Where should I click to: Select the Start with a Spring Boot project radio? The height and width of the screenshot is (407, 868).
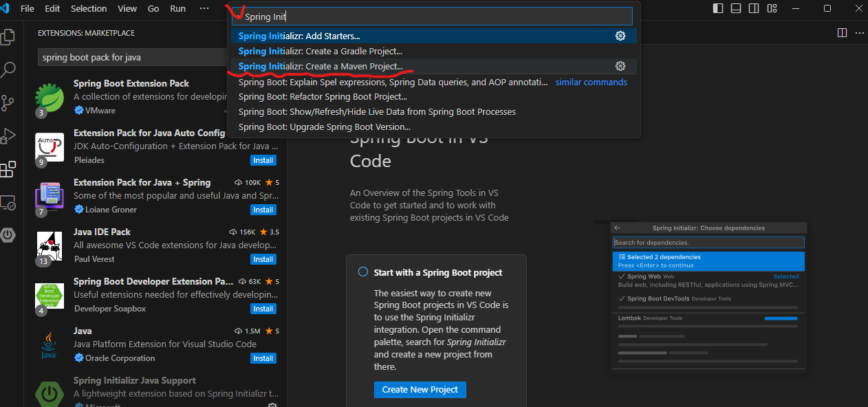pyautogui.click(x=362, y=271)
